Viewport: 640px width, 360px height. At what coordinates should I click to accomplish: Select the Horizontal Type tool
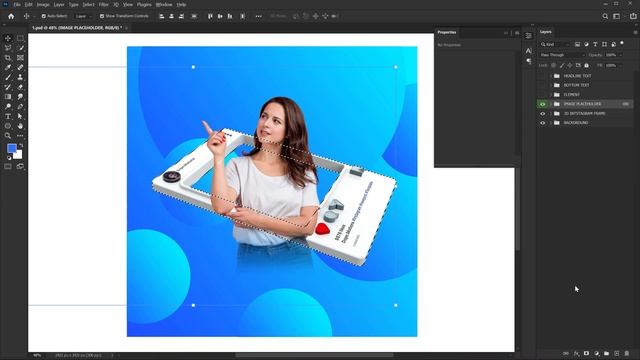(x=8, y=116)
